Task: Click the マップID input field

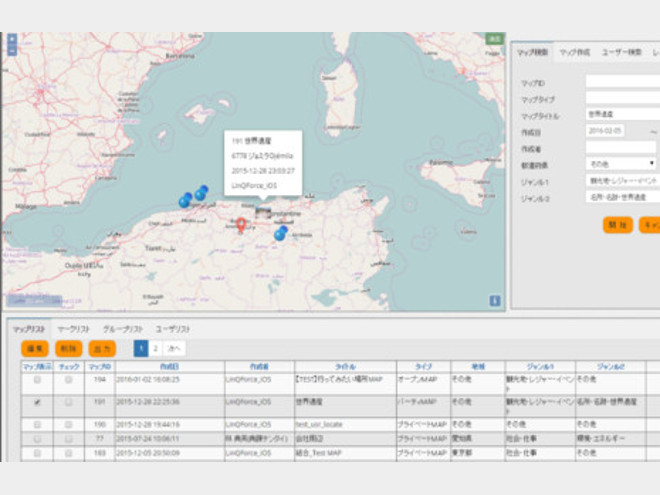Action: point(622,81)
